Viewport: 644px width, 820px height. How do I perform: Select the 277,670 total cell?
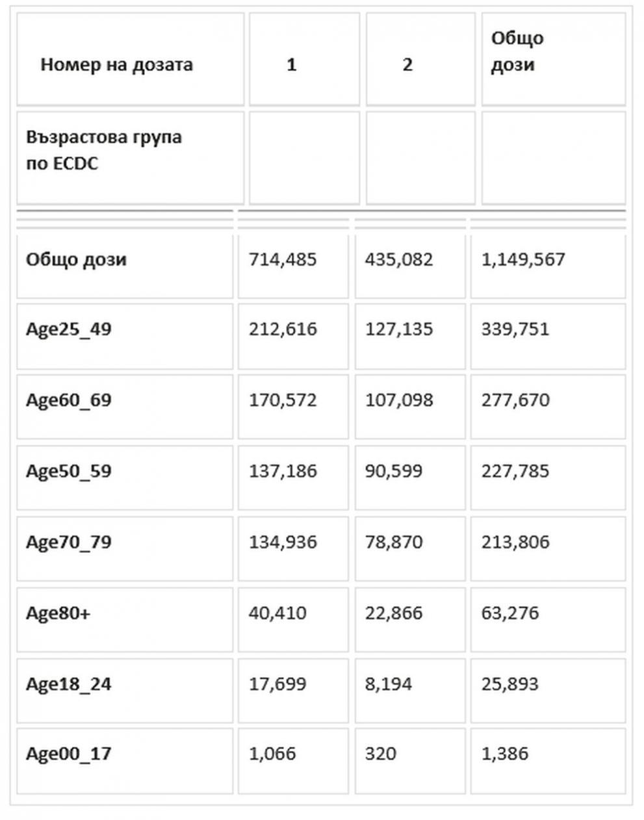[515, 400]
